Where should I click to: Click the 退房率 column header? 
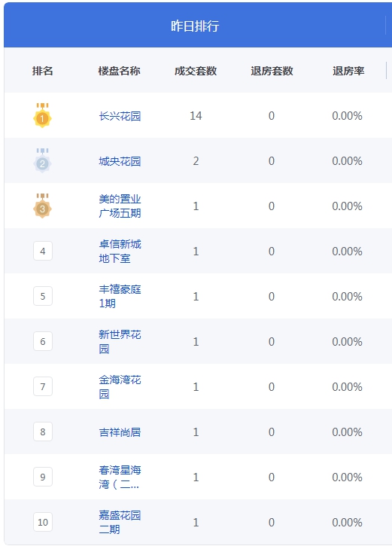click(x=348, y=71)
